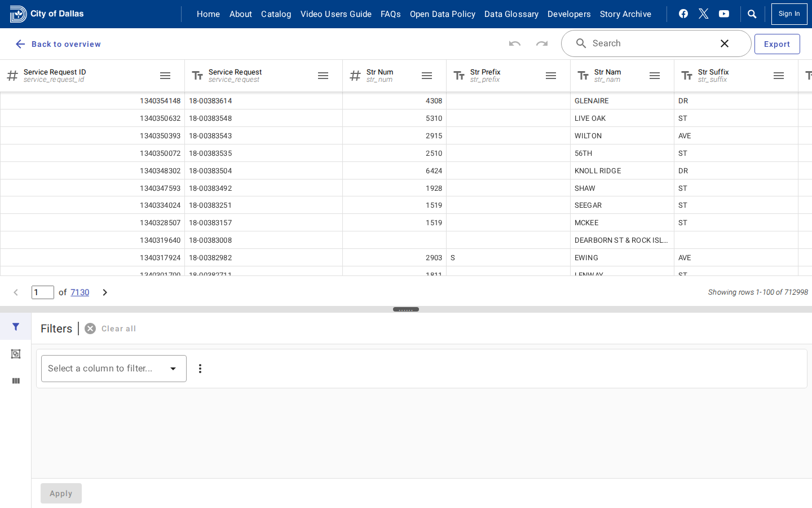Open the Catalog menu item
The width and height of the screenshot is (812, 508).
[x=276, y=14]
